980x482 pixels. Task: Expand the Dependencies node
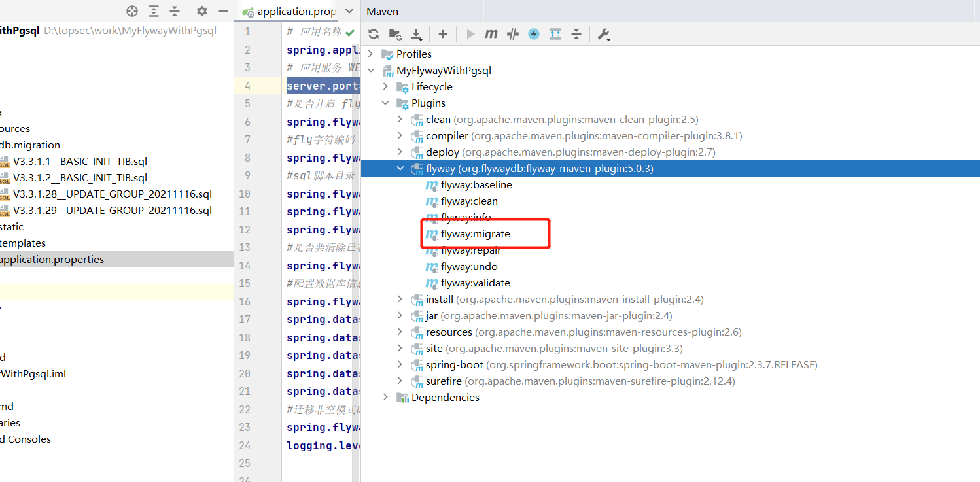coord(385,397)
